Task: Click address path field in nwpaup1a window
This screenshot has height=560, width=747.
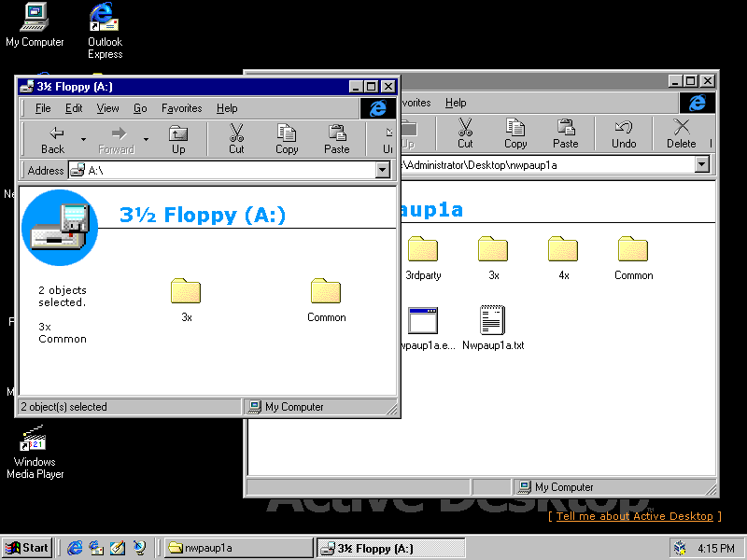Action: pos(548,165)
